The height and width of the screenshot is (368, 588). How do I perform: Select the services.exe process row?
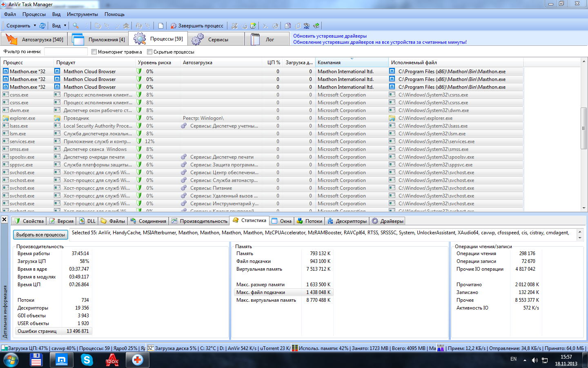262,141
